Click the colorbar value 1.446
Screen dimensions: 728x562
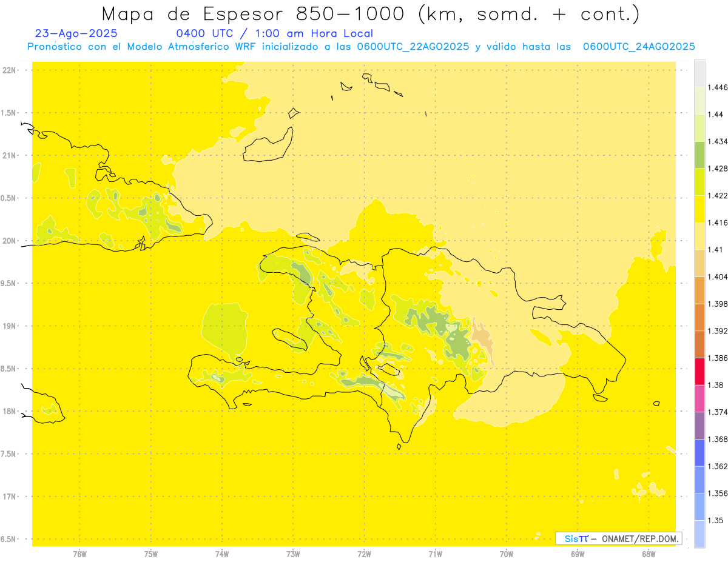pyautogui.click(x=718, y=87)
